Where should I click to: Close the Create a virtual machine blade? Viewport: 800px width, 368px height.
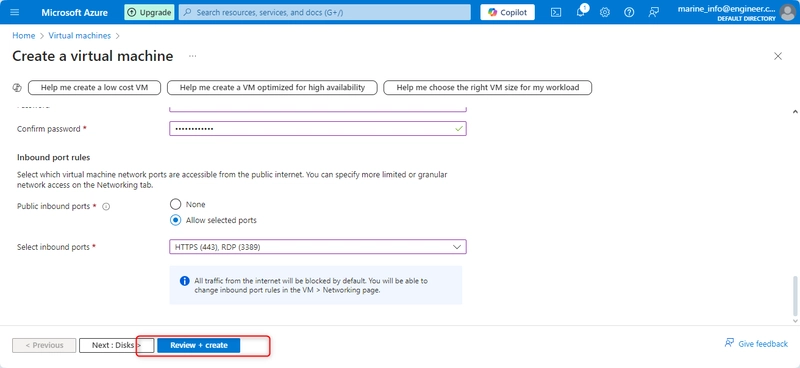point(778,56)
